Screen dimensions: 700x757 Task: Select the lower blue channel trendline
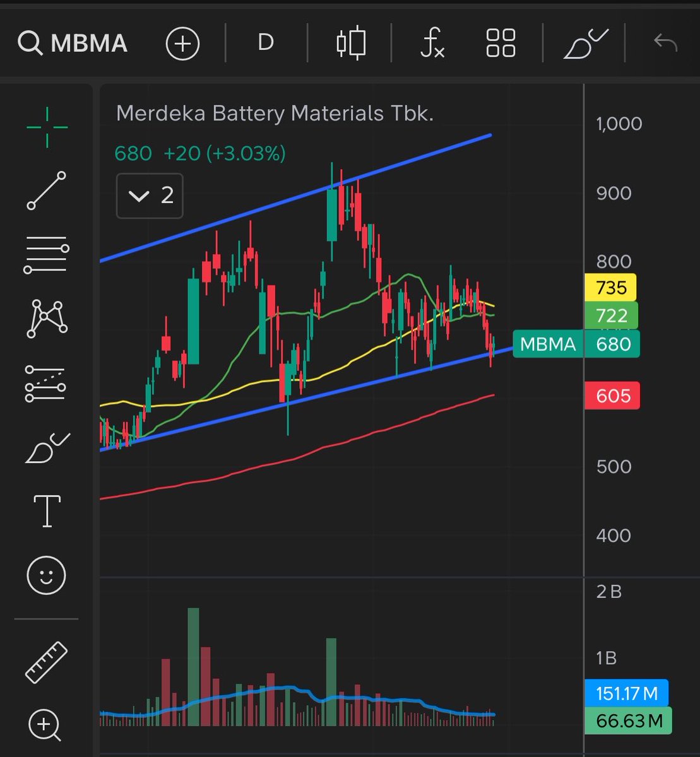[x=306, y=399]
